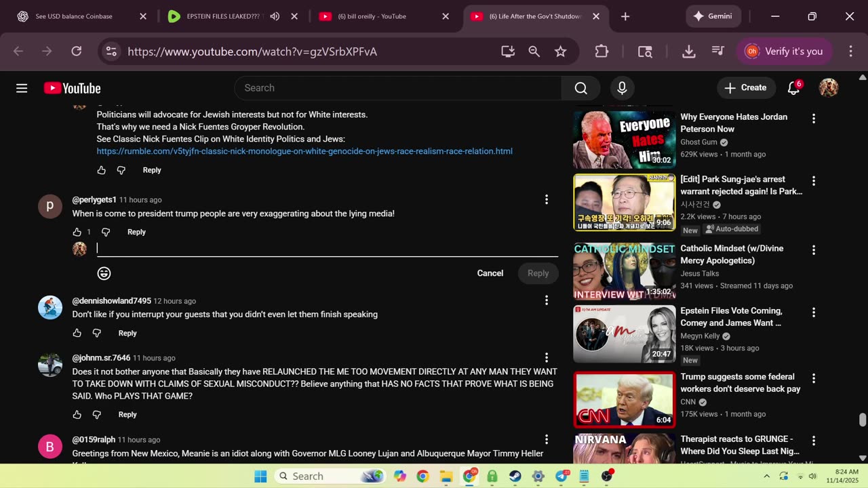Dislike the Nick Fuentes Groyper comment
Screen dimensions: 868x488
click(x=121, y=170)
